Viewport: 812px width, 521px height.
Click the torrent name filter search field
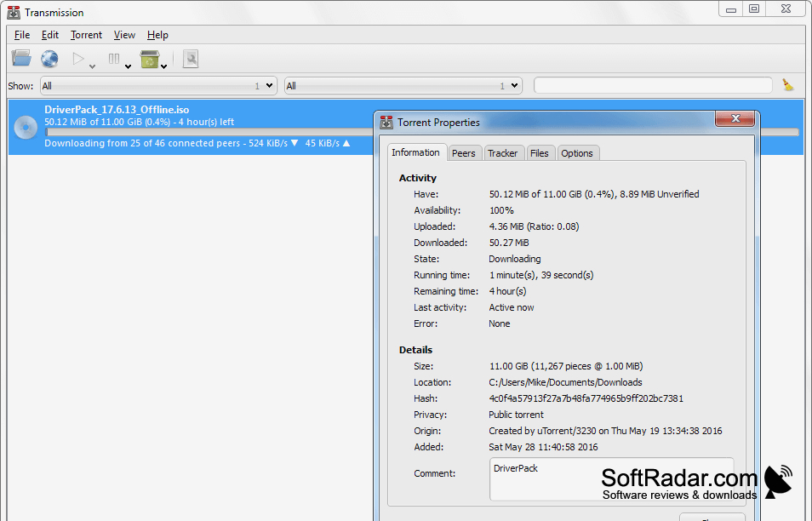(653, 85)
